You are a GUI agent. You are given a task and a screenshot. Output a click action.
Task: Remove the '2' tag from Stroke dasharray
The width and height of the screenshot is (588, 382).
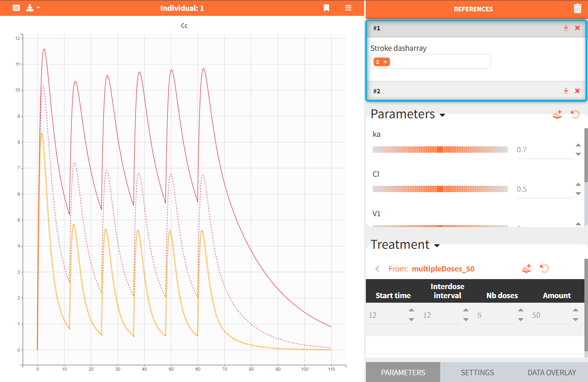385,62
